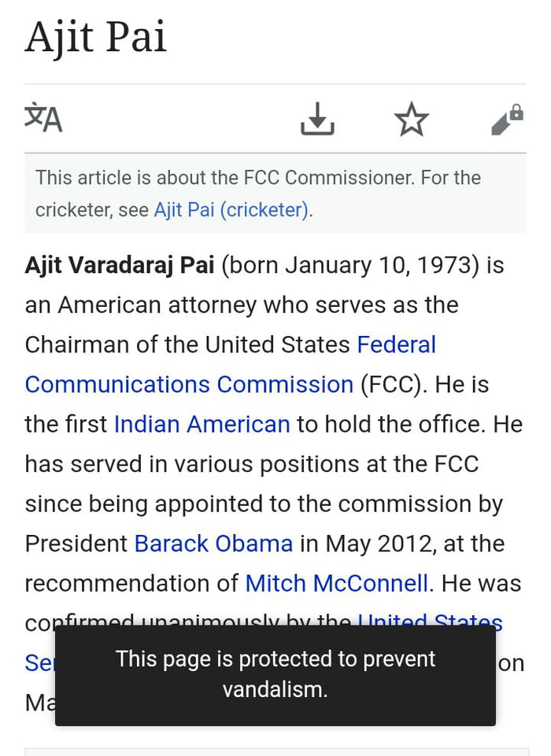Image resolution: width=551 pixels, height=756 pixels.
Task: Follow the Federal link text
Action: coord(397,345)
